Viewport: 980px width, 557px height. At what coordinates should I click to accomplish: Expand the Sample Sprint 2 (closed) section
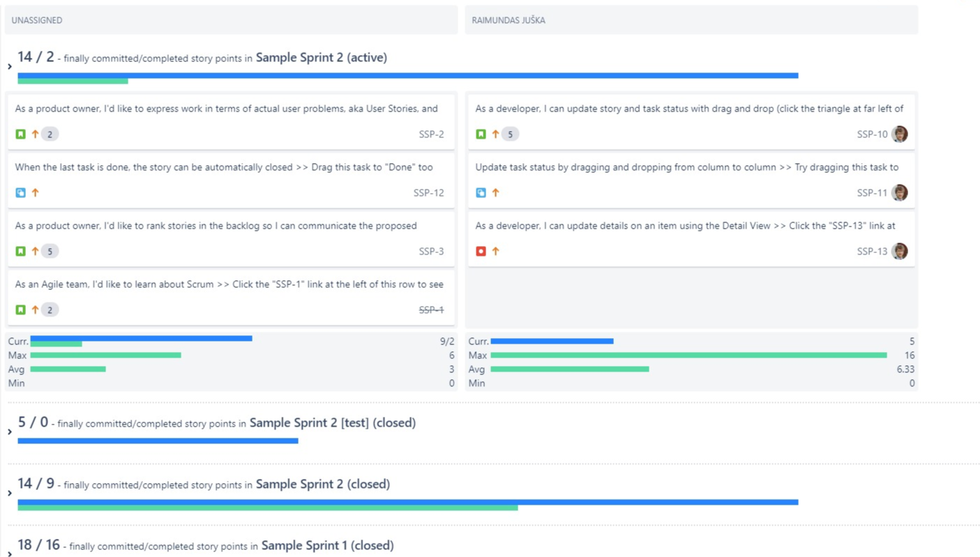[10, 493]
